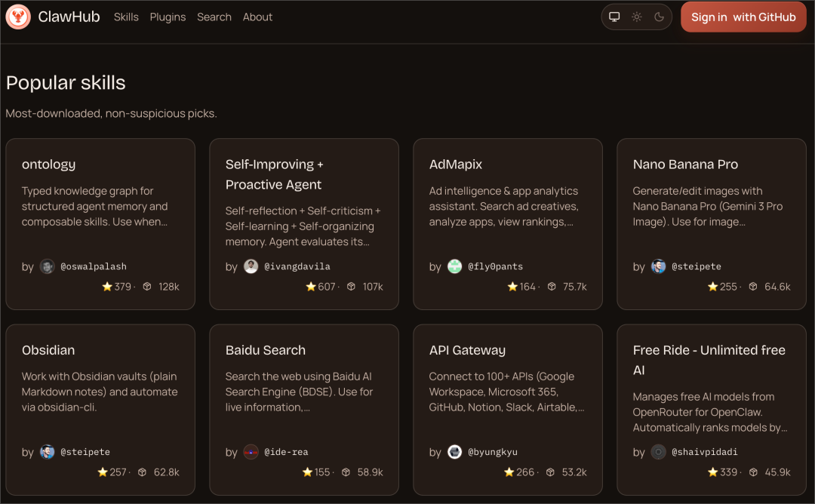Click star icon beside 607 rating

[311, 286]
